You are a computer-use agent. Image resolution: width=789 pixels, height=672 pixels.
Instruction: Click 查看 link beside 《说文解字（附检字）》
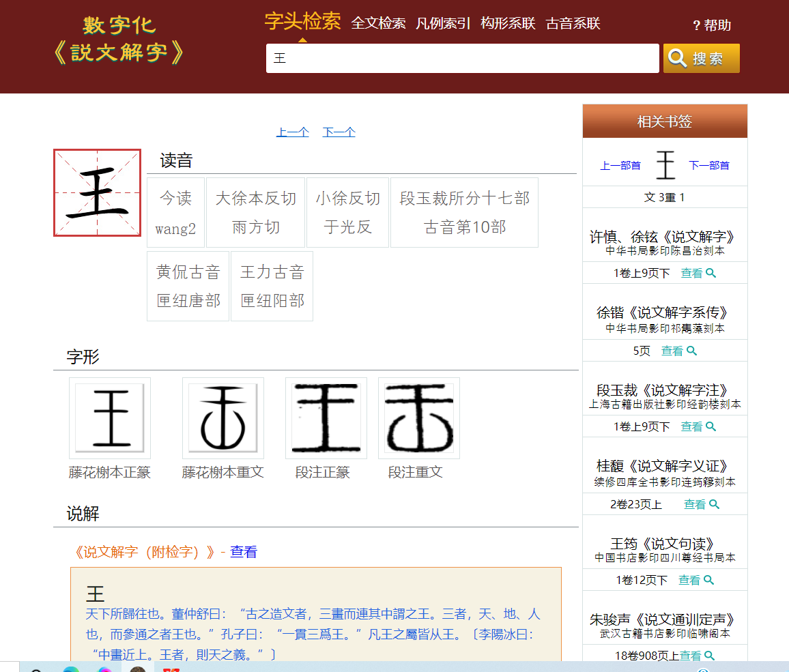click(x=243, y=552)
